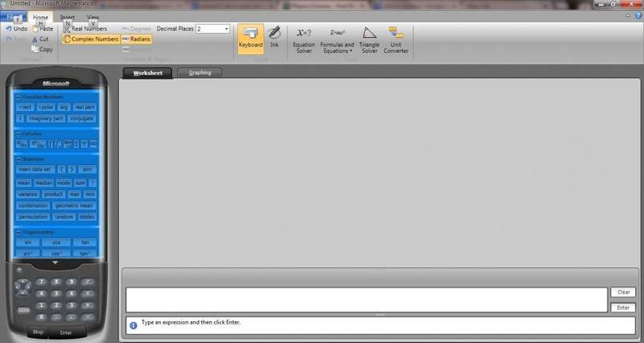The height and width of the screenshot is (343, 644).
Task: Insert the infinity symbol
Action: click(93, 144)
